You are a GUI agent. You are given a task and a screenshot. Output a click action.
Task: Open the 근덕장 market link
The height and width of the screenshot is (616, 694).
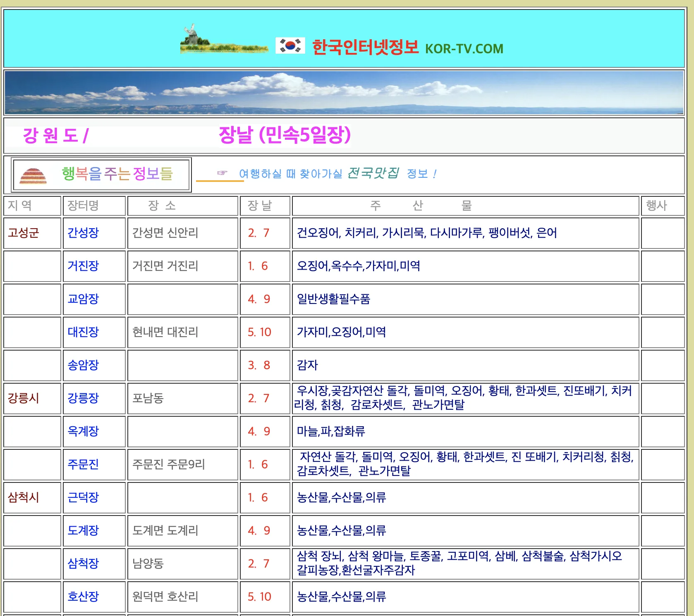(83, 497)
